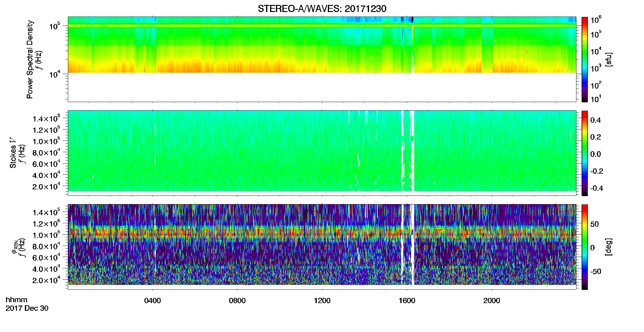
Task: Click the top panel sfu colorbar
Action: [584, 59]
